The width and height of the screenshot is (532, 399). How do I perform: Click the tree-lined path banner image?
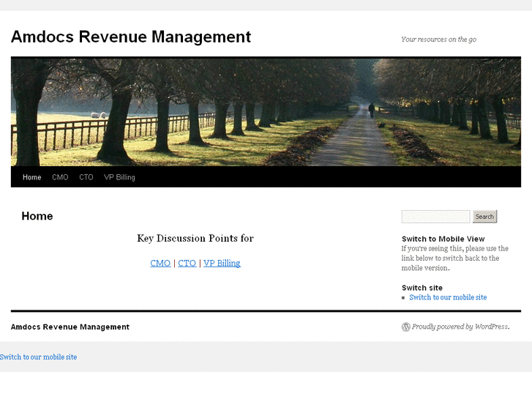point(266,112)
